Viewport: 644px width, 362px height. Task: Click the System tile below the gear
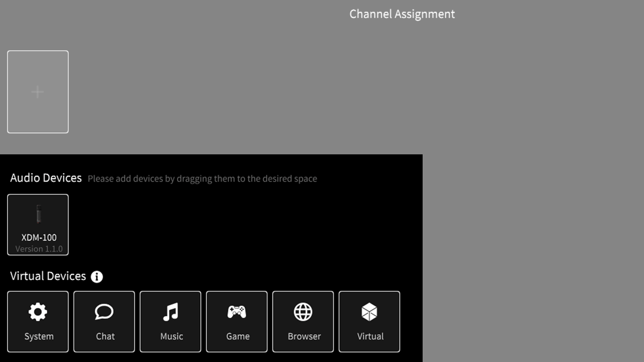38,336
